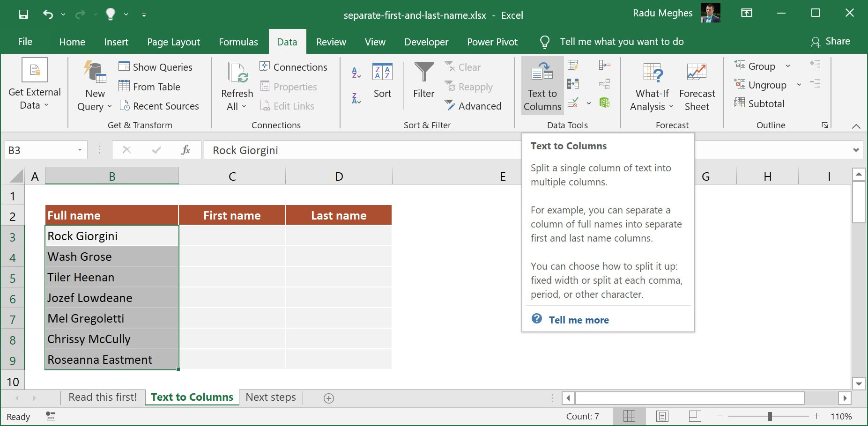Expand the New Query dropdown

tap(110, 106)
